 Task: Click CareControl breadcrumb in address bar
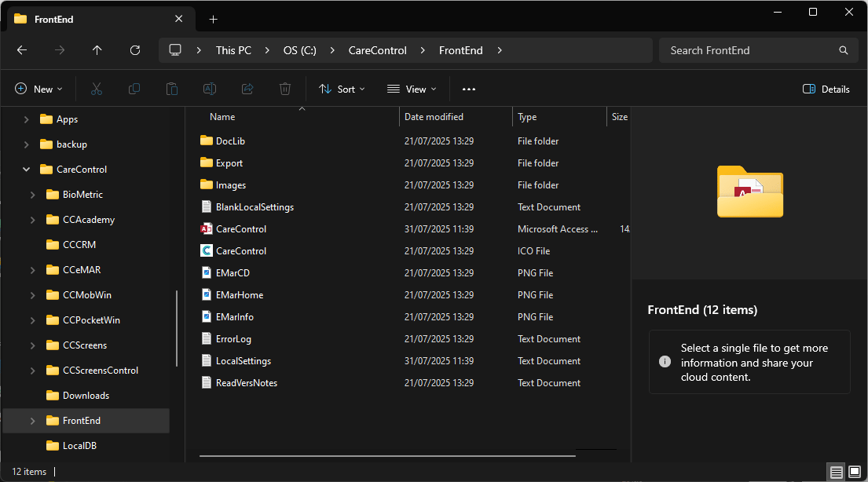[378, 50]
